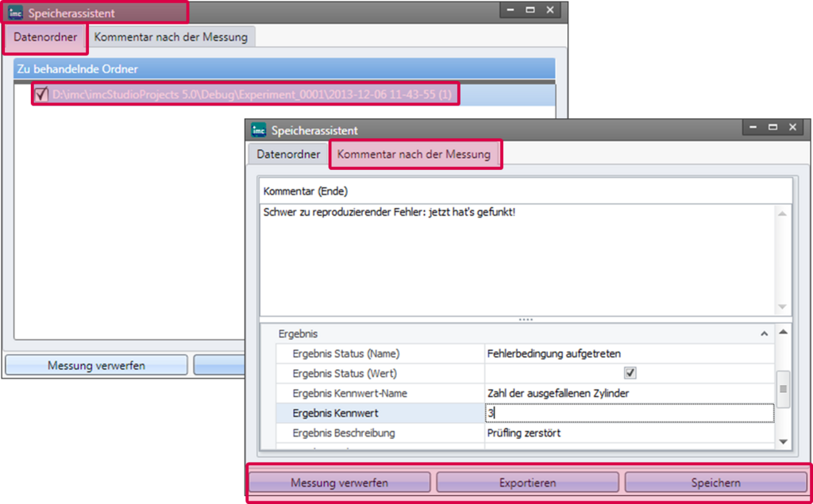Viewport: 813px width, 504px height.
Task: Click Messung verwerfen in the front window
Action: 339,483
